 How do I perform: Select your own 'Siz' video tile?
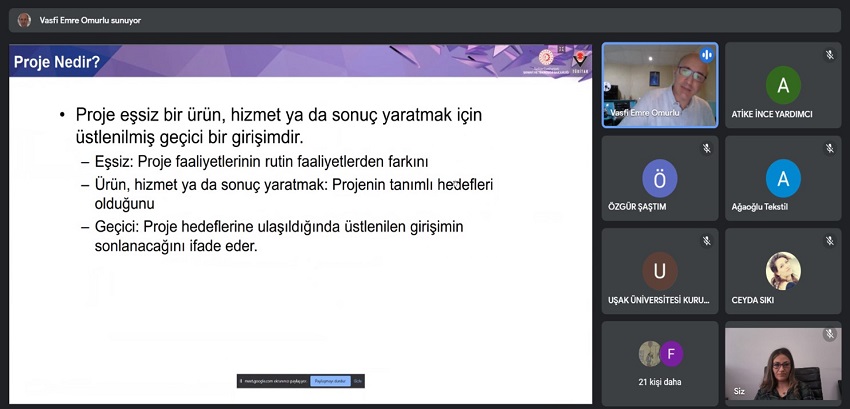[783, 365]
